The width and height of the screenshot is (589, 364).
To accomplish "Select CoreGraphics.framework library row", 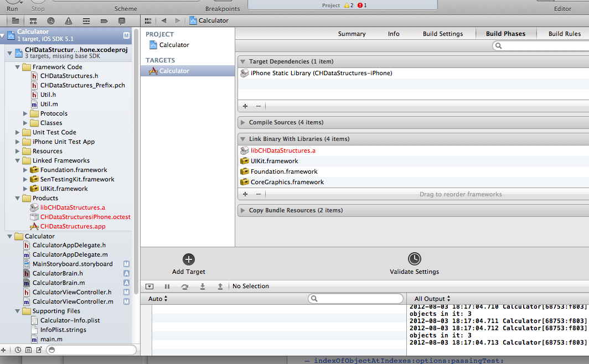I will (413, 182).
